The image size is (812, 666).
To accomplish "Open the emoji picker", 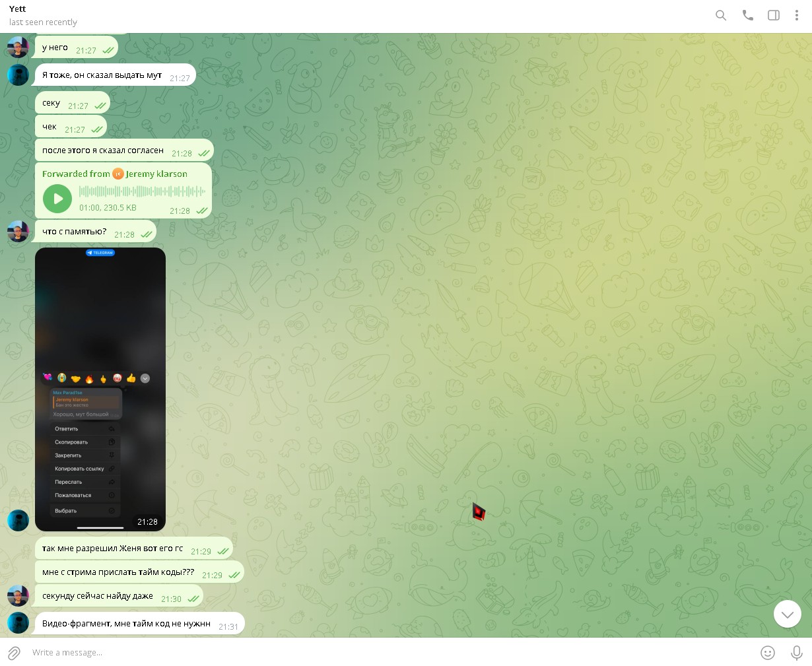I will (767, 653).
